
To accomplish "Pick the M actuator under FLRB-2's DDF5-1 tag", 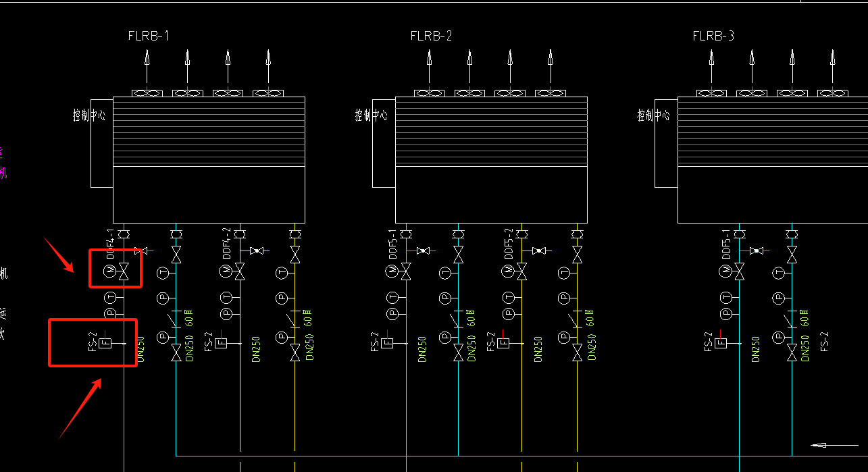I will pos(393,272).
